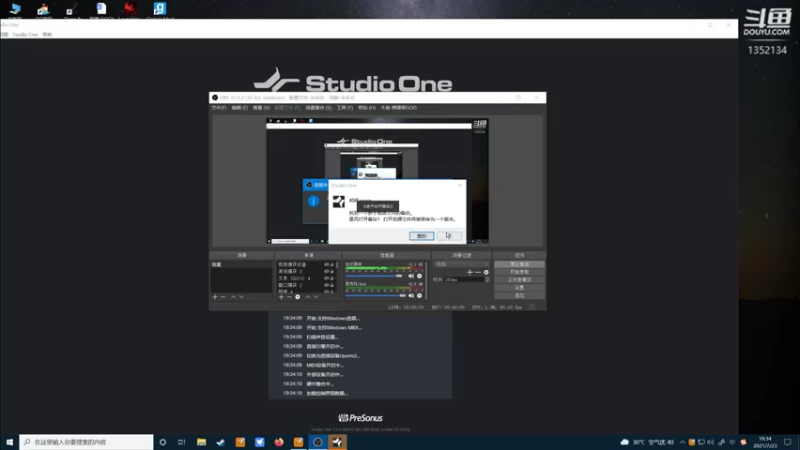Select 视频捕获设备 source row
This screenshot has width=800, height=450.
tap(301, 265)
